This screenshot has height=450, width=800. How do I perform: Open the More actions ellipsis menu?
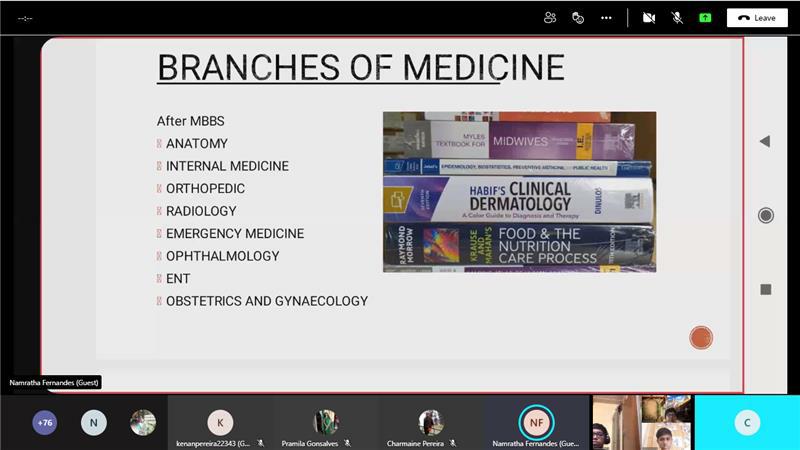(x=606, y=17)
